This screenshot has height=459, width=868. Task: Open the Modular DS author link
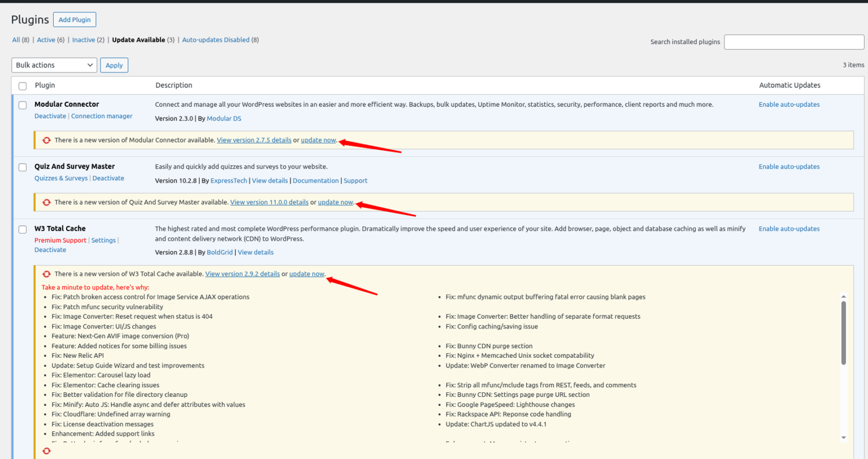coord(224,119)
